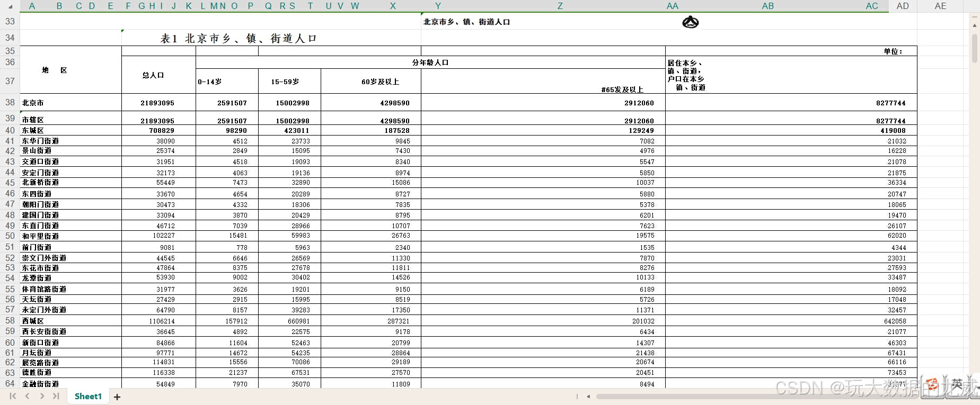Screen dimensions: 980x405
Task: Click the value 419008 in the 东城区 row
Action: coord(893,130)
